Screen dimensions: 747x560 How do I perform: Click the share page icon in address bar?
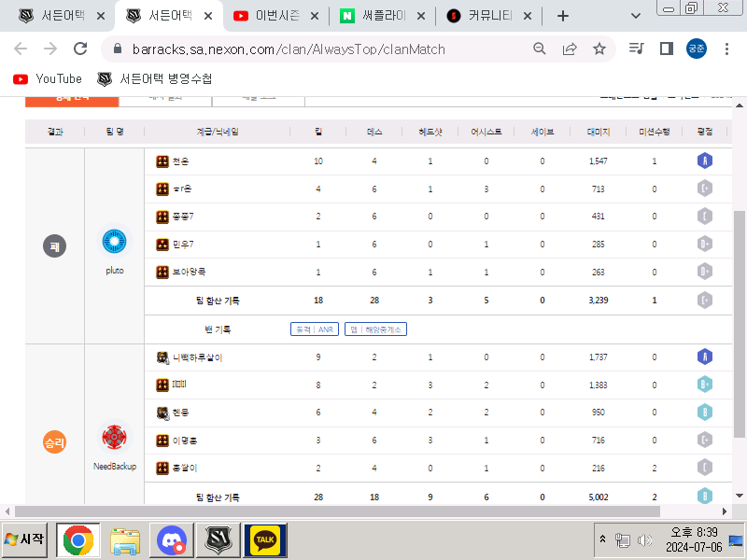(570, 49)
